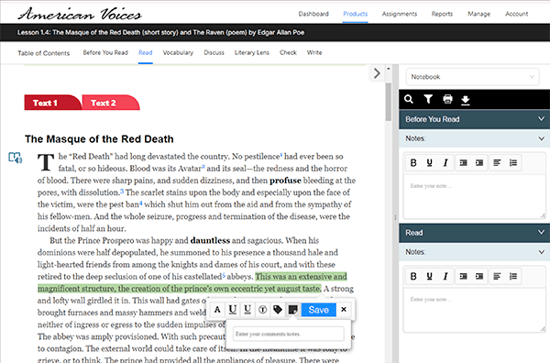
Task: Click second indent icon in Before You Read notes
Action: click(479, 163)
